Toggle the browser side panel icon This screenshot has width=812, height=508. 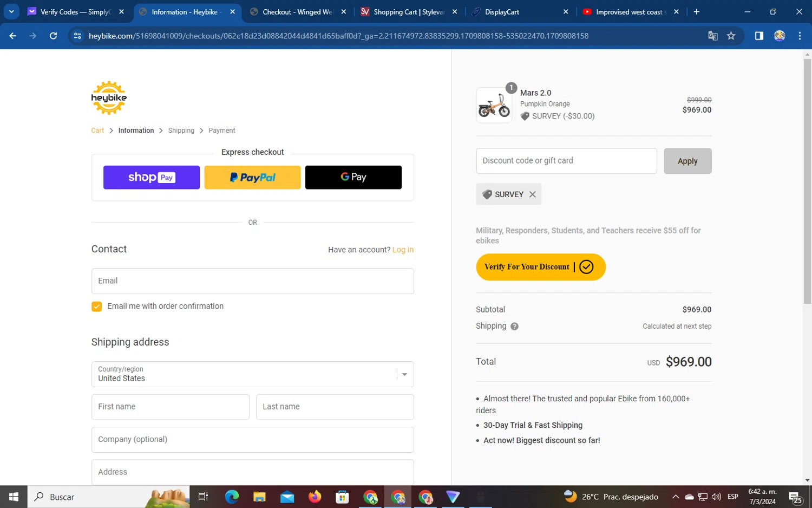(x=759, y=36)
